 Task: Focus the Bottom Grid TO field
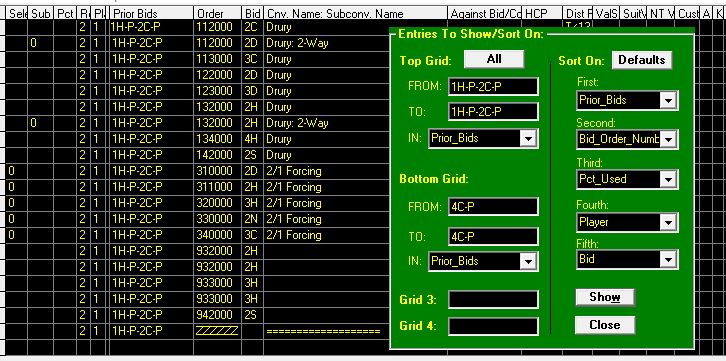click(493, 237)
